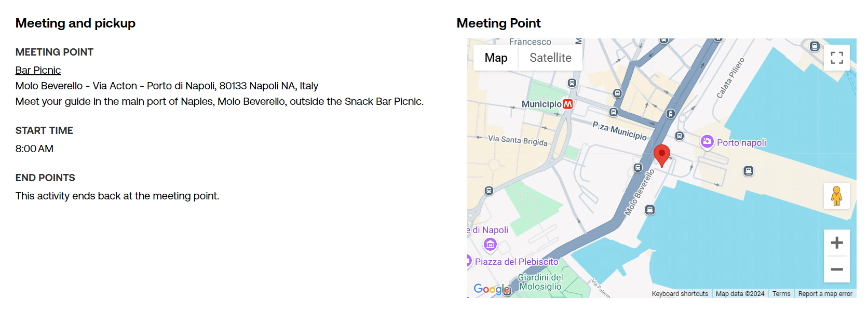Click the ferry stop icon right of Porto napoli
Viewport: 868px width, 310px height.
[748, 171]
